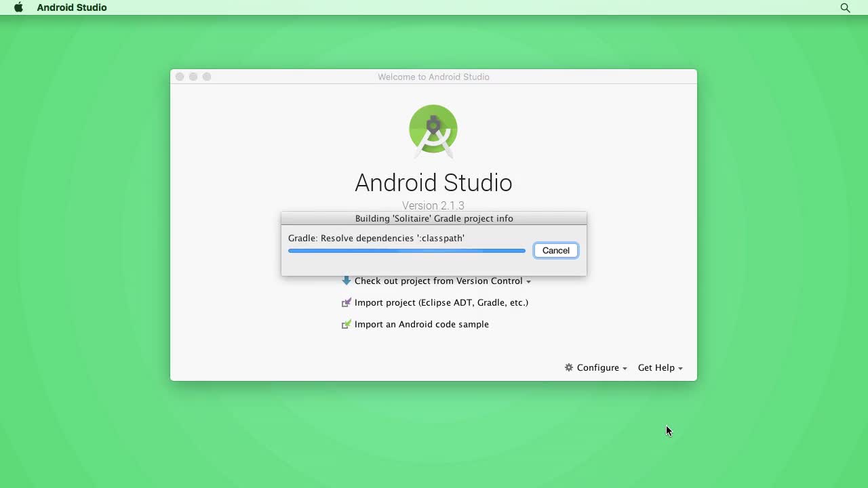This screenshot has height=488, width=868.
Task: Click the Gradle build progress bar
Action: (x=407, y=251)
